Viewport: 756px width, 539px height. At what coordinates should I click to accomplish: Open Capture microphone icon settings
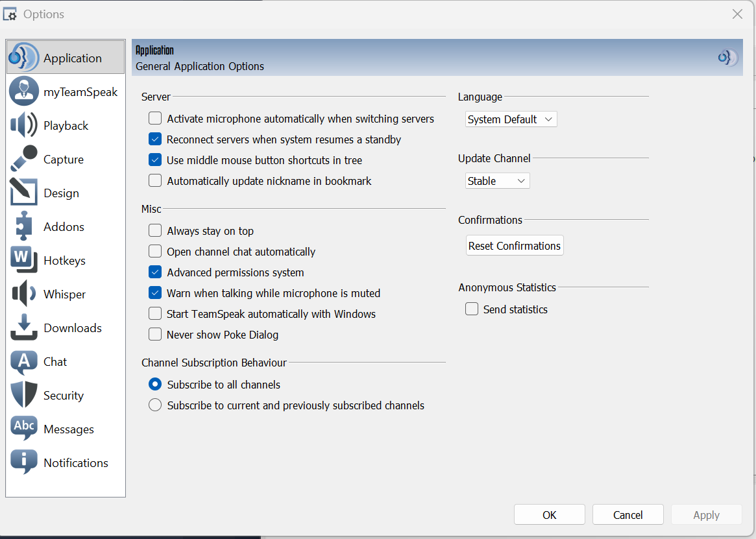pos(23,159)
